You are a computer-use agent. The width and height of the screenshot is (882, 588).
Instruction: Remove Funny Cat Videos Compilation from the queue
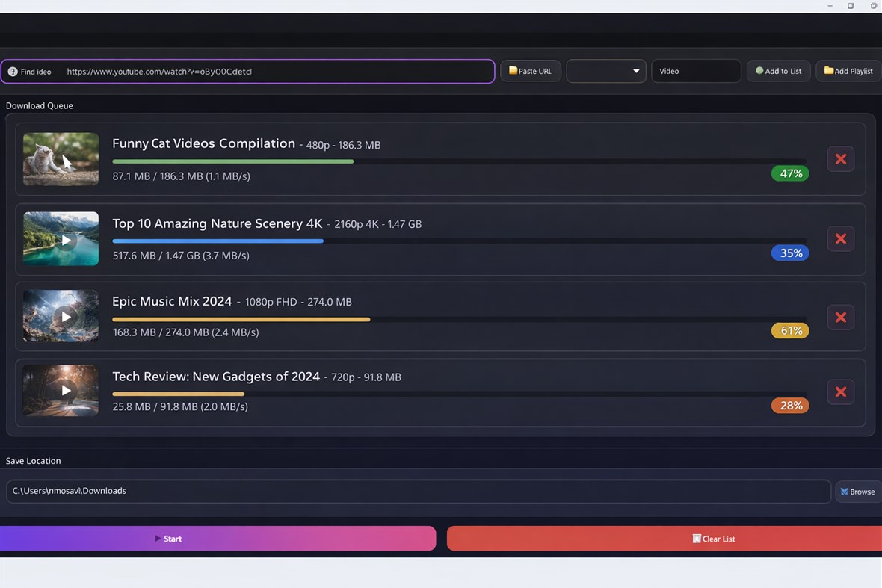pyautogui.click(x=840, y=159)
